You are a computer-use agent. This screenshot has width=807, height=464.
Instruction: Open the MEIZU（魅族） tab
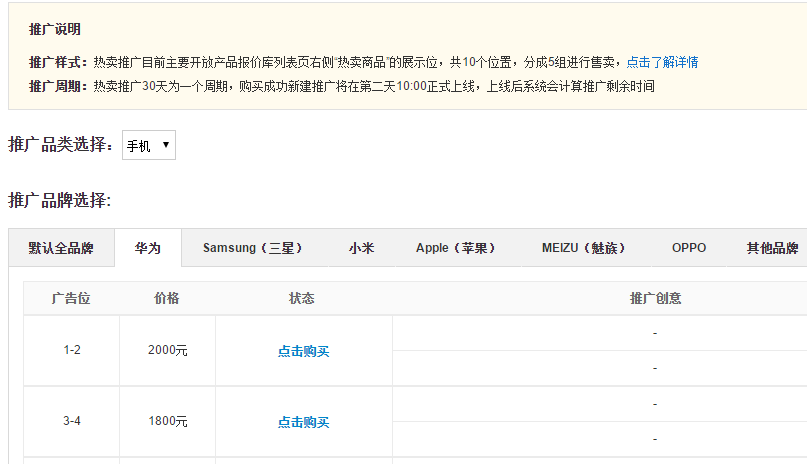click(583, 248)
